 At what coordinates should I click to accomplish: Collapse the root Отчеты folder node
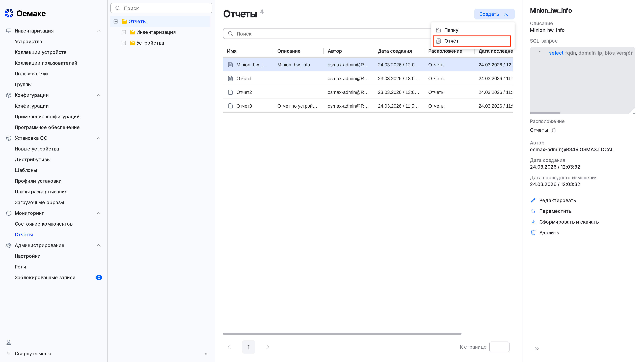coord(116,21)
